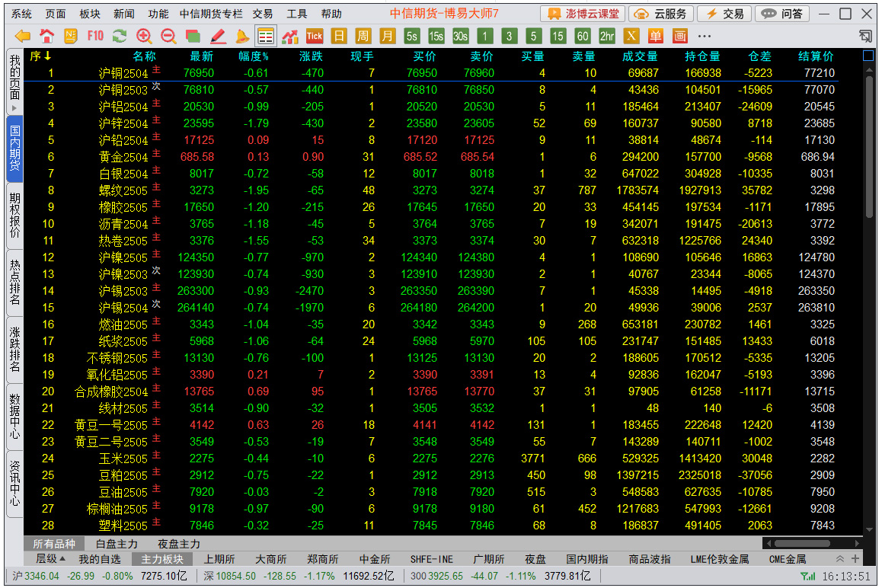This screenshot has width=882, height=588.
Task: Select the 1-minute chart period
Action: (485, 37)
